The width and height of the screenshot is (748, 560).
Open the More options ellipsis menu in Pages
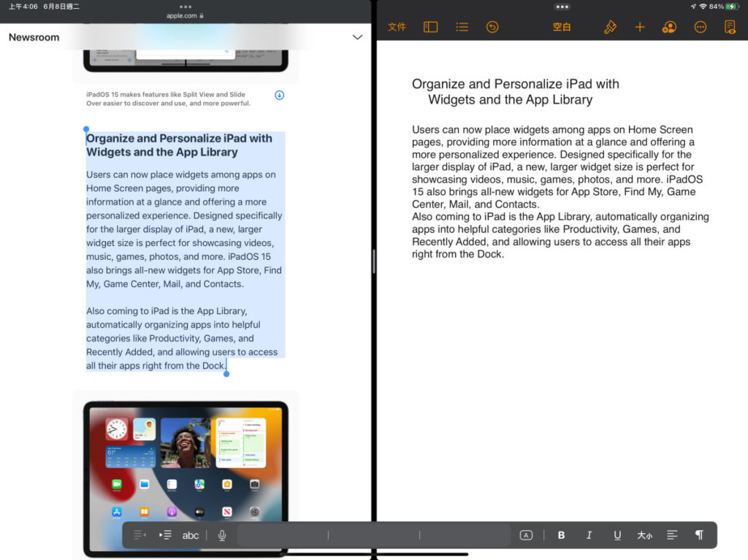pyautogui.click(x=700, y=27)
